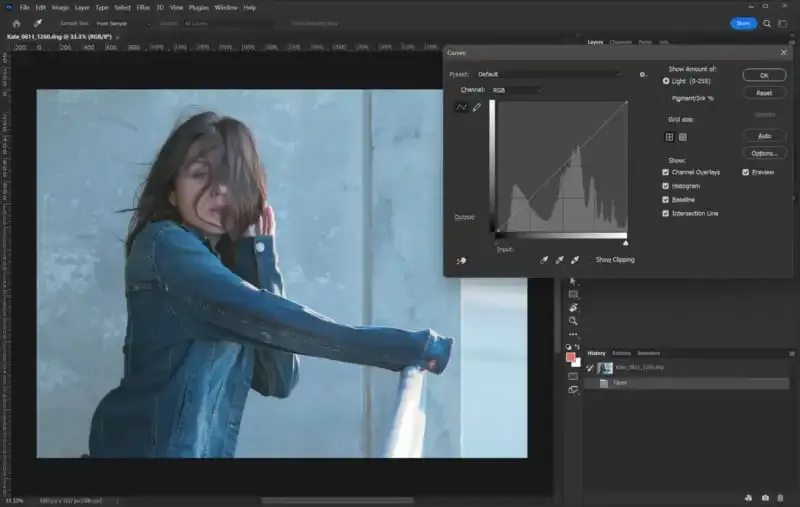800x507 pixels.
Task: Switch to the Actions tab
Action: [x=621, y=353]
